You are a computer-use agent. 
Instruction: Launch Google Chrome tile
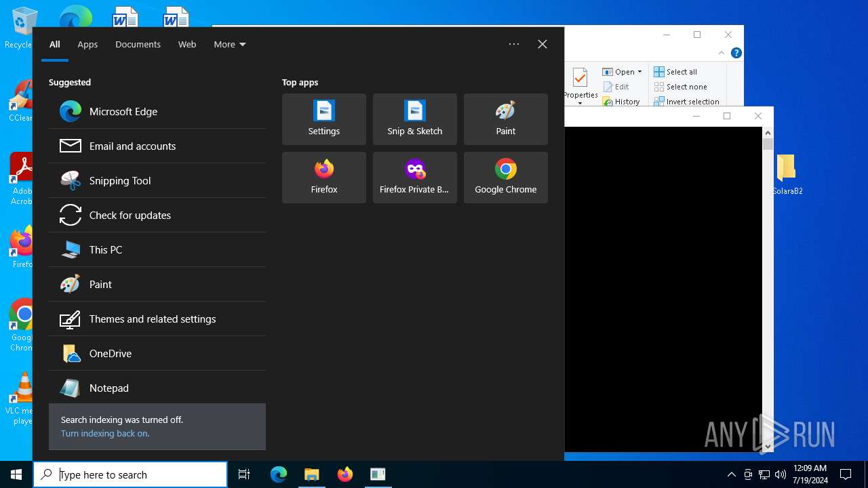(506, 178)
